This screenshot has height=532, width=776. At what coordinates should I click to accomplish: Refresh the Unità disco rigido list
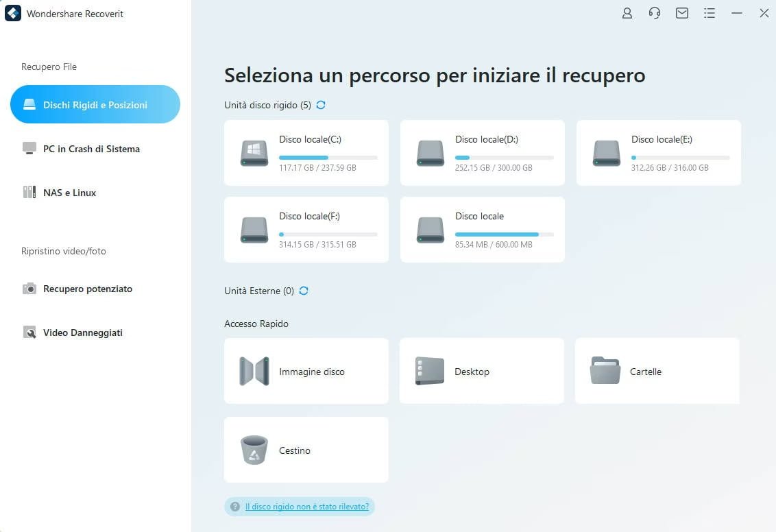pos(321,105)
